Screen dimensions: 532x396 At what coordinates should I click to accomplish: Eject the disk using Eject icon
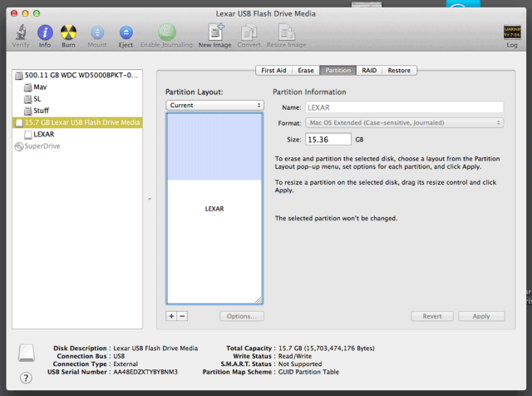(x=126, y=33)
